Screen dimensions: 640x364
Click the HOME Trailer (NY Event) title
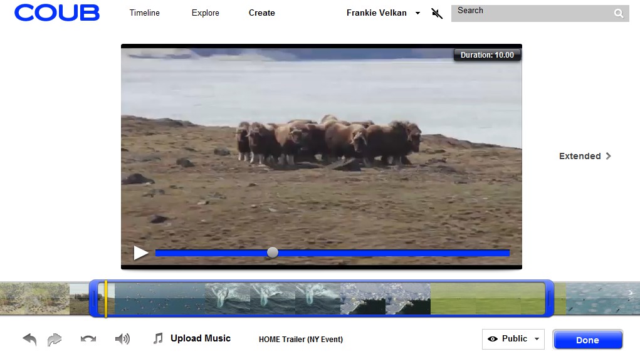(301, 339)
